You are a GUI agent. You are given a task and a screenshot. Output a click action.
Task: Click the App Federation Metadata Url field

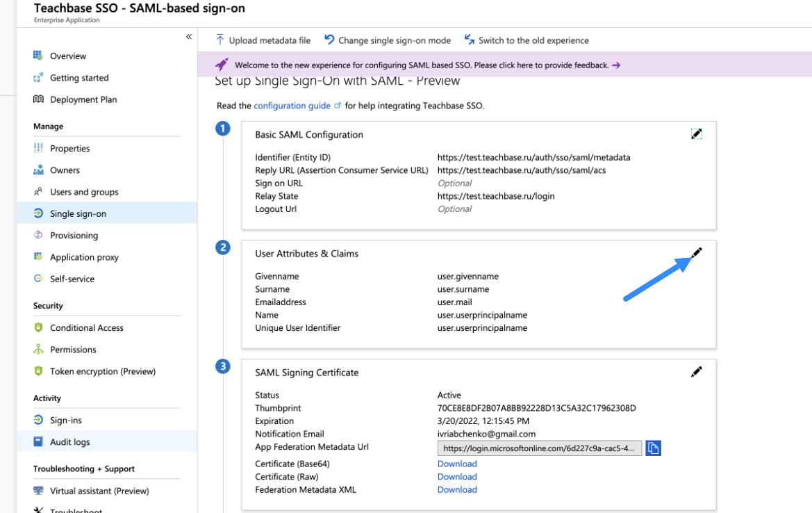[x=540, y=448]
